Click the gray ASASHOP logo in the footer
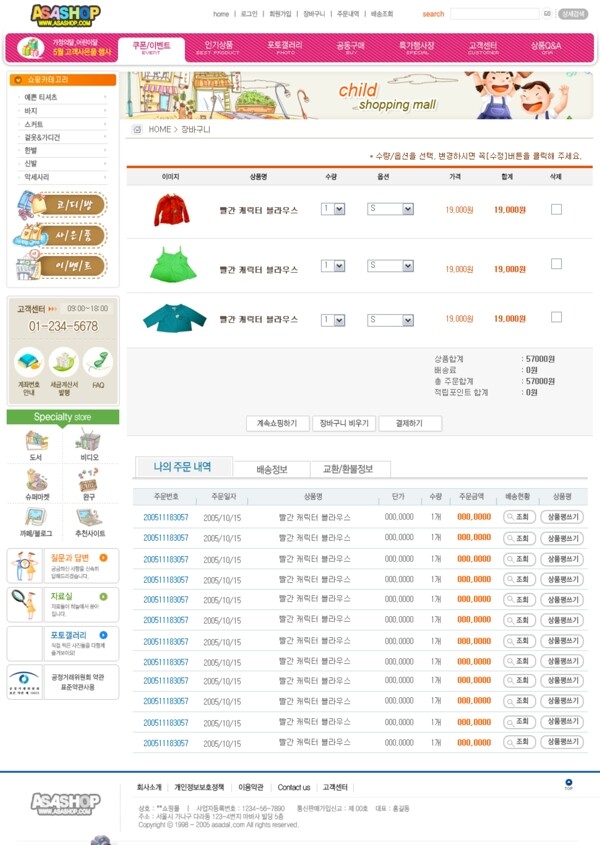 65,804
